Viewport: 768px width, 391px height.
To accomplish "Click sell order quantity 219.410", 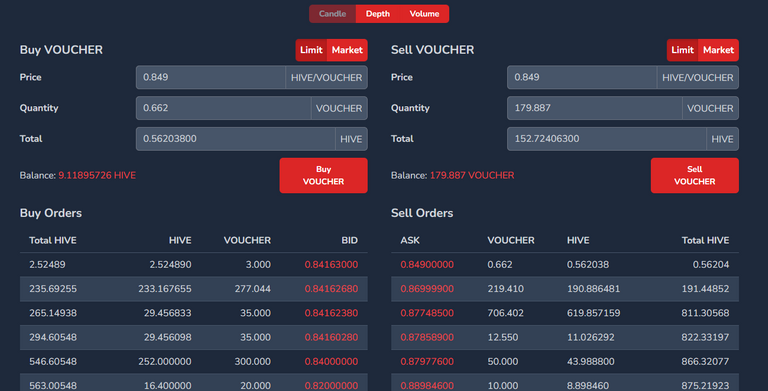I will pos(505,289).
